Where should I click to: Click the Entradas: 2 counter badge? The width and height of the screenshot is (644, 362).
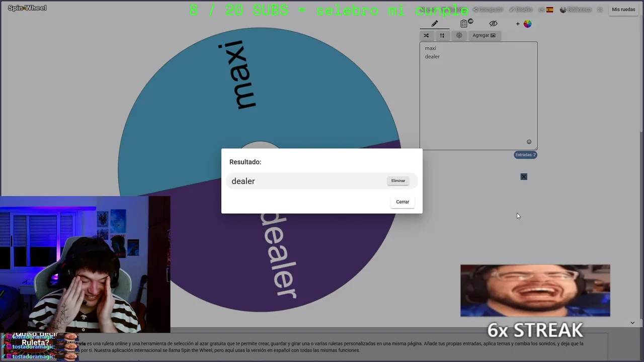coord(526,155)
